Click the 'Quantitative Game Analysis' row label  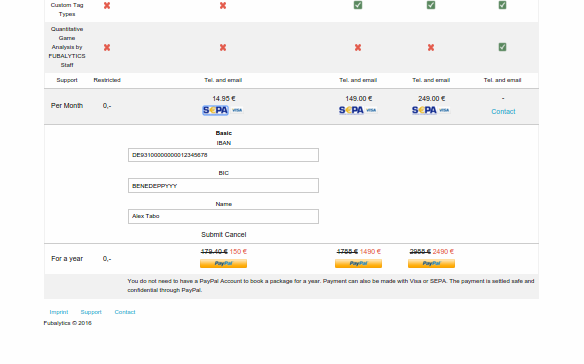pos(67,47)
